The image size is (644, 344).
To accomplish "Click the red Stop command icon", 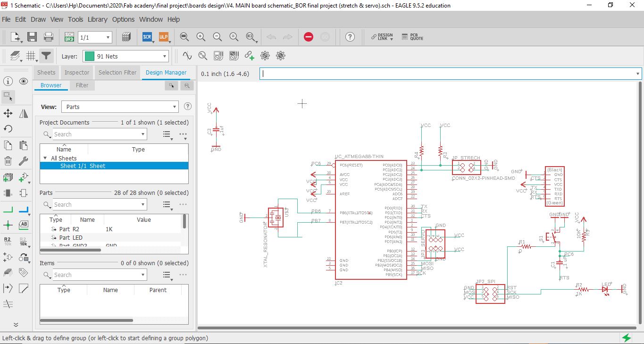I will point(309,37).
